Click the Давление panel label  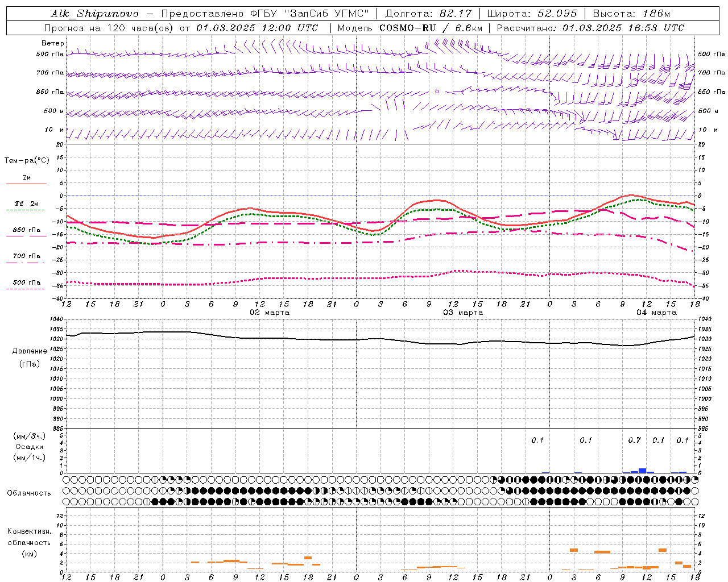30,351
